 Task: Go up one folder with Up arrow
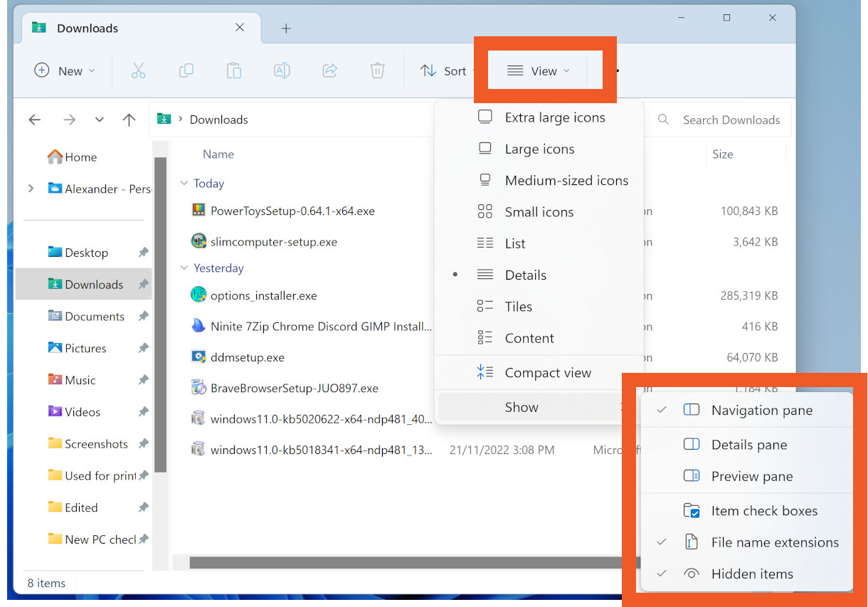[129, 120]
